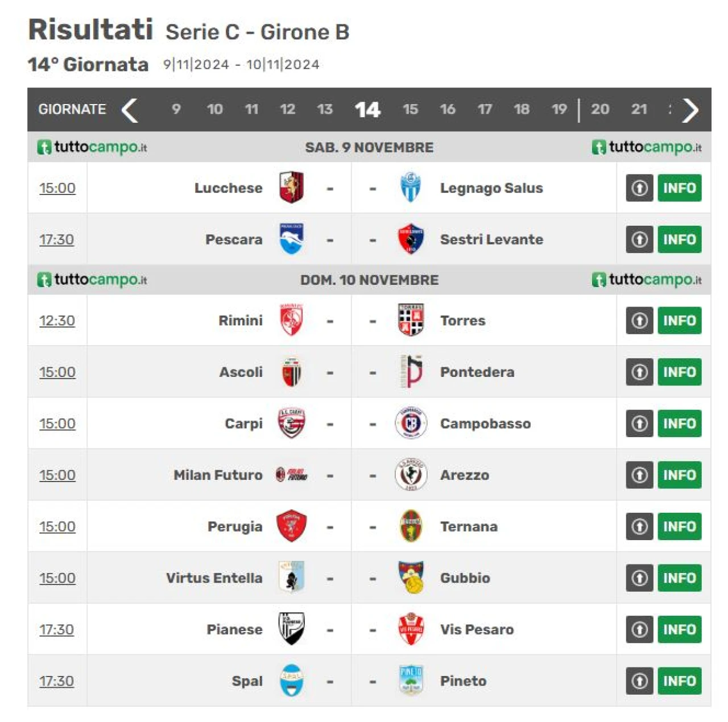The height and width of the screenshot is (722, 728).
Task: Click the Spal team logo
Action: click(292, 680)
